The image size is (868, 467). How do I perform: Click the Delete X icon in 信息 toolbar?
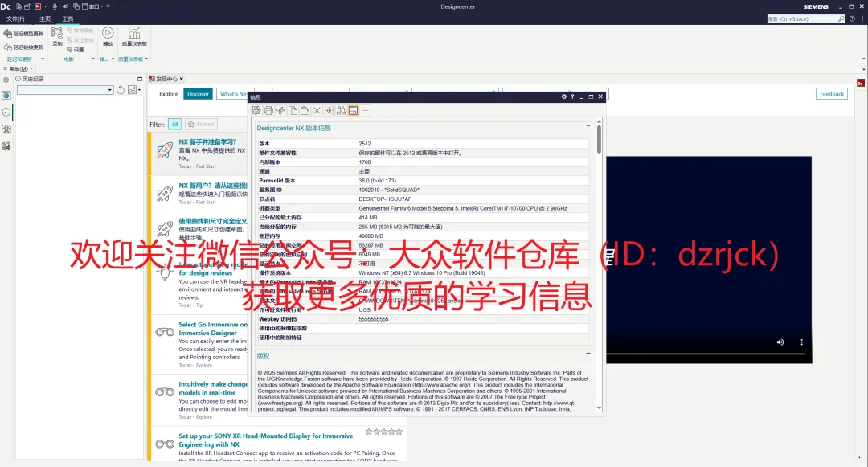tap(317, 111)
